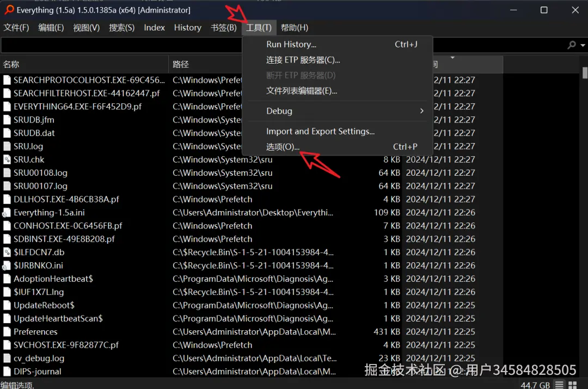The width and height of the screenshot is (588, 389).
Task: Click the cv_debug.log file icon
Action: pos(7,359)
